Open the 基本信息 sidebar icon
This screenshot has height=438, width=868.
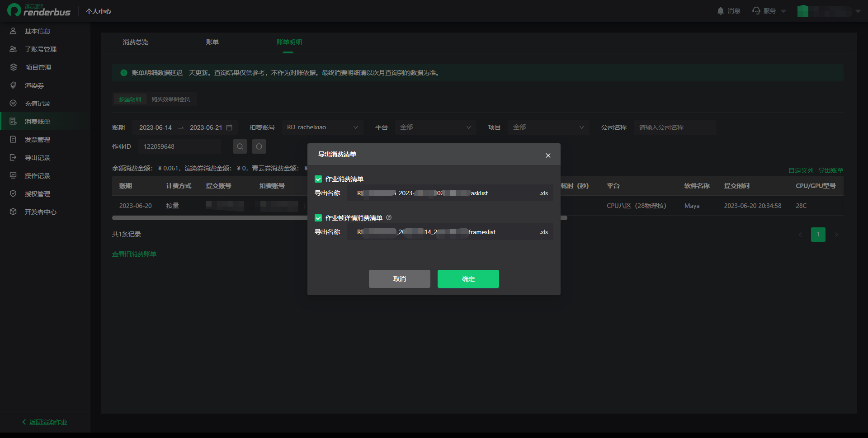click(13, 31)
